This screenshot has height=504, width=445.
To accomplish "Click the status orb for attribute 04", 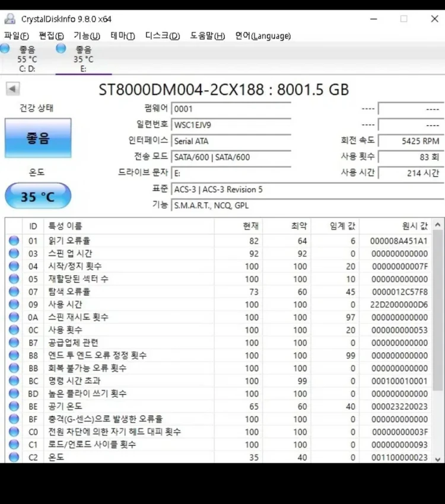I will (x=14, y=266).
